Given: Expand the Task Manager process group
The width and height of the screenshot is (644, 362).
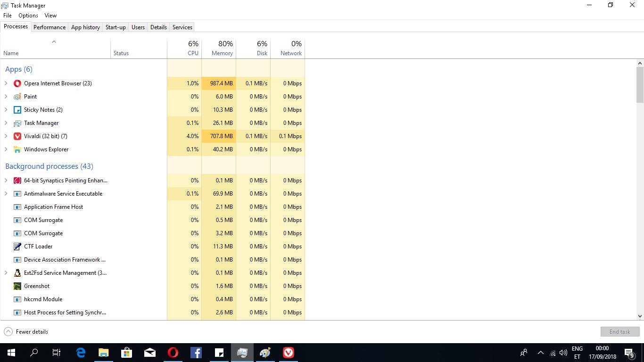Looking at the screenshot, I should pos(6,123).
